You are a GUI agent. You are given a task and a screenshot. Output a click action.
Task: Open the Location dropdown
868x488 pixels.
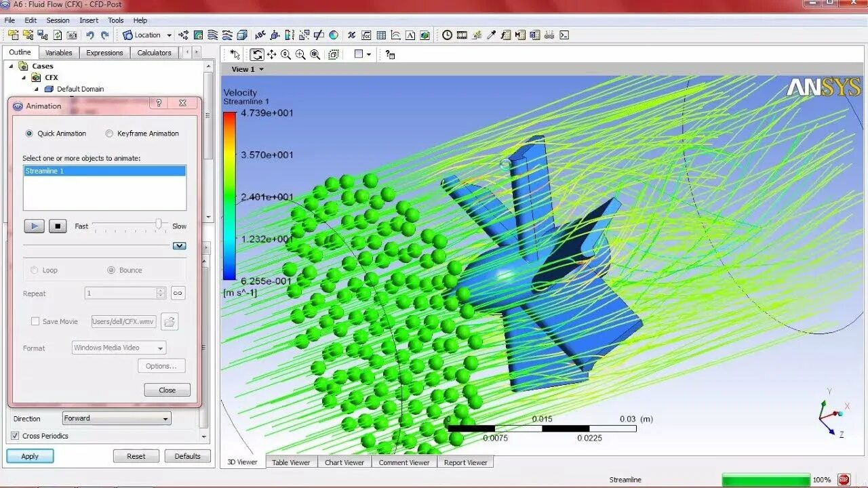click(x=147, y=35)
